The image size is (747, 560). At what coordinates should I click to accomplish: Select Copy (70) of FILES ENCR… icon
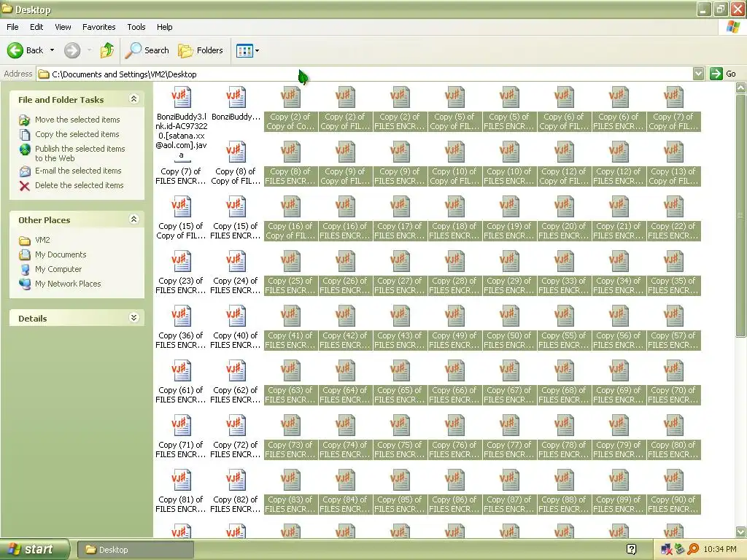[x=673, y=371]
